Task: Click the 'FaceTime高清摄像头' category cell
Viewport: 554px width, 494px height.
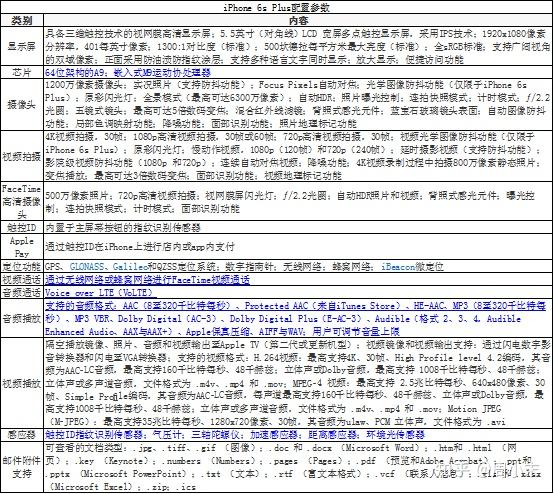Action: click(x=22, y=201)
